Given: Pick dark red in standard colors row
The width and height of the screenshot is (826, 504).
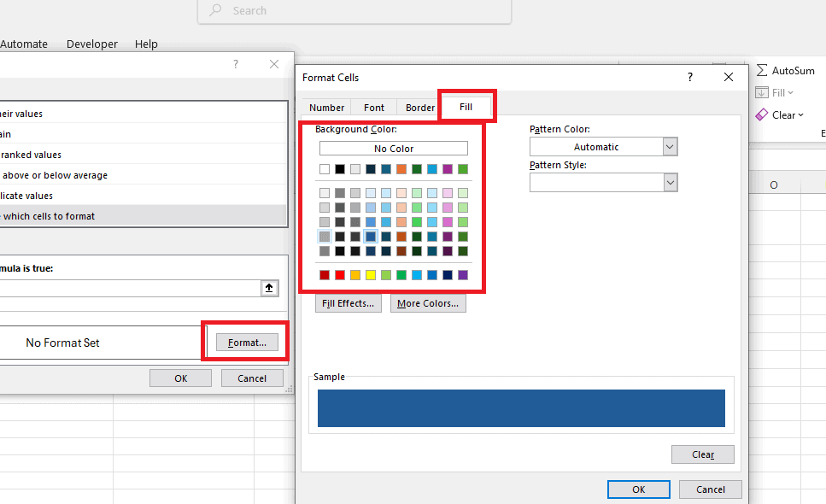Looking at the screenshot, I should (x=325, y=275).
